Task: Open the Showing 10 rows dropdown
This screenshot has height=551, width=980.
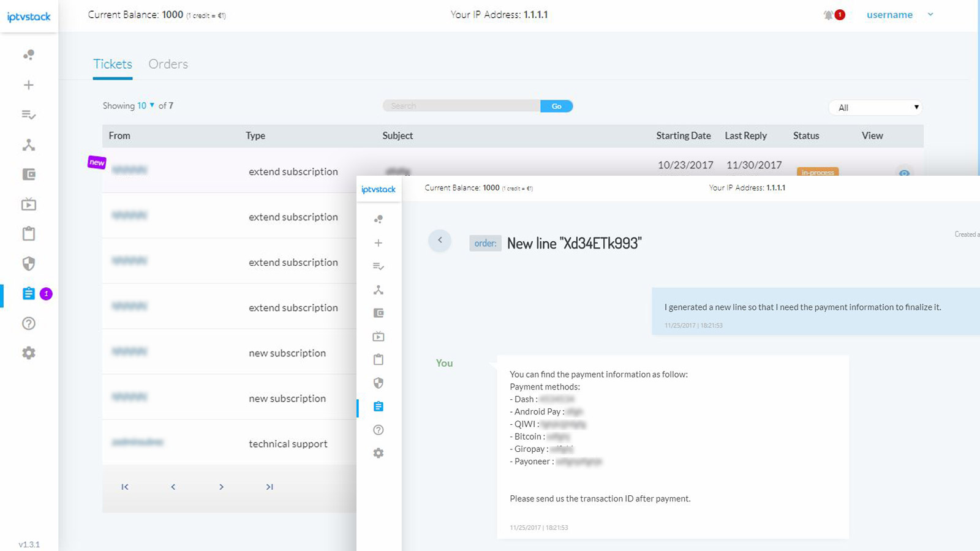Action: click(146, 105)
